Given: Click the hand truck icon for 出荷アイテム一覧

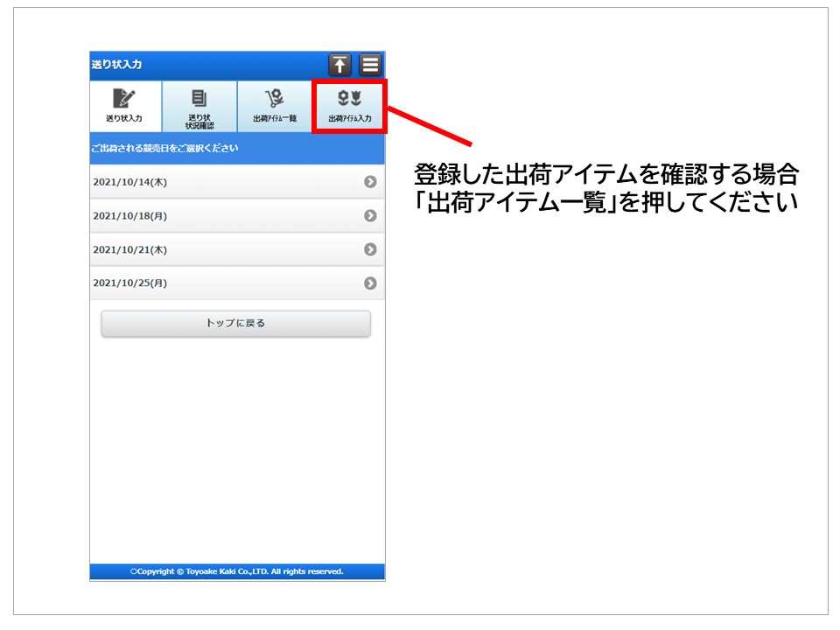Looking at the screenshot, I should pyautogui.click(x=275, y=98).
